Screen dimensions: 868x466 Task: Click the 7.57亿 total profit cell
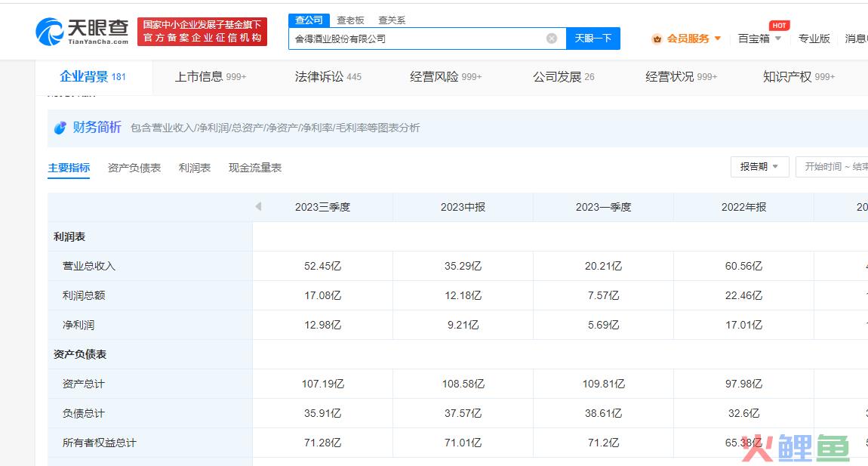point(603,295)
